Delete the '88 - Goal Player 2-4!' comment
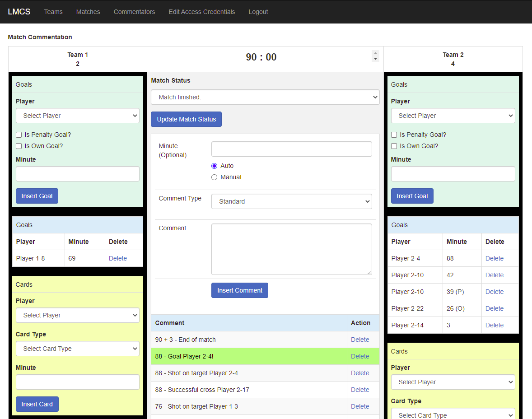This screenshot has height=419, width=532. point(360,356)
